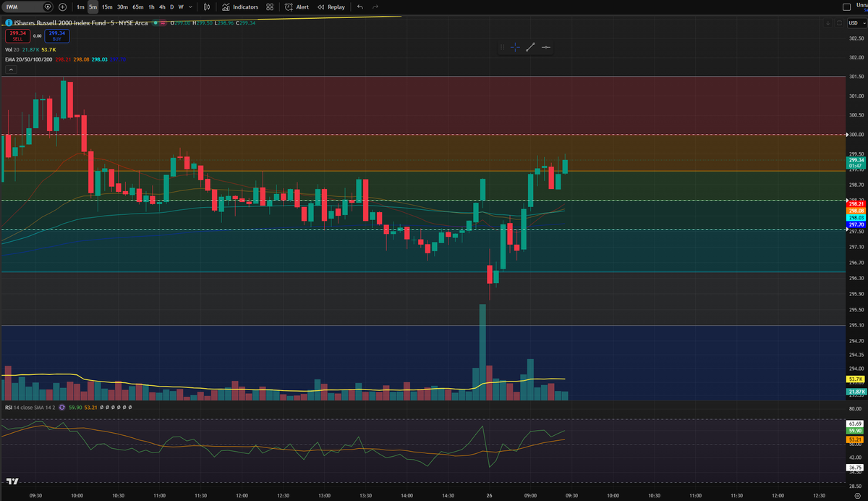Open the candlestick chart type selector
The width and height of the screenshot is (868, 501).
[207, 7]
